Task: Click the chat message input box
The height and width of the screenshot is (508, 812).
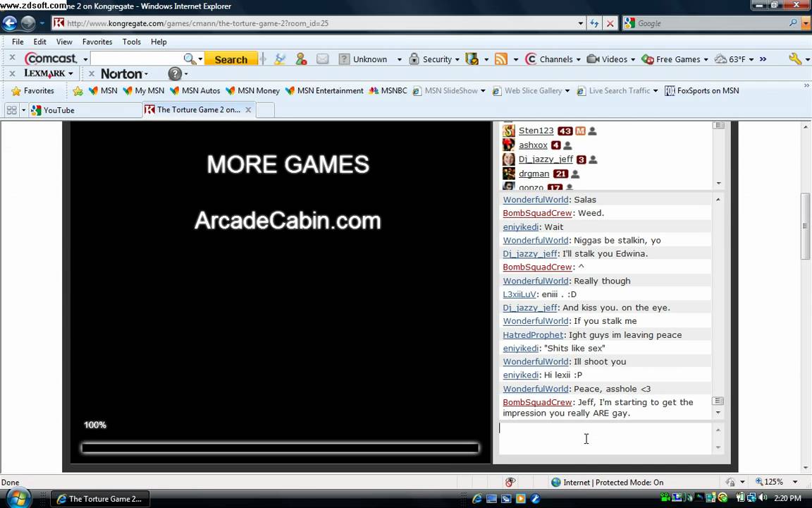Action: [x=605, y=439]
